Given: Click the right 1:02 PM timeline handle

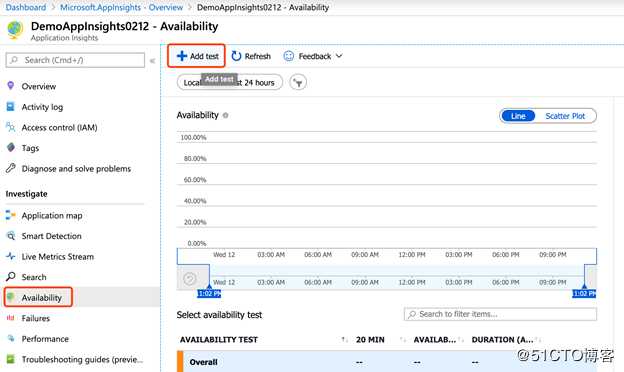Looking at the screenshot, I should 584,293.
